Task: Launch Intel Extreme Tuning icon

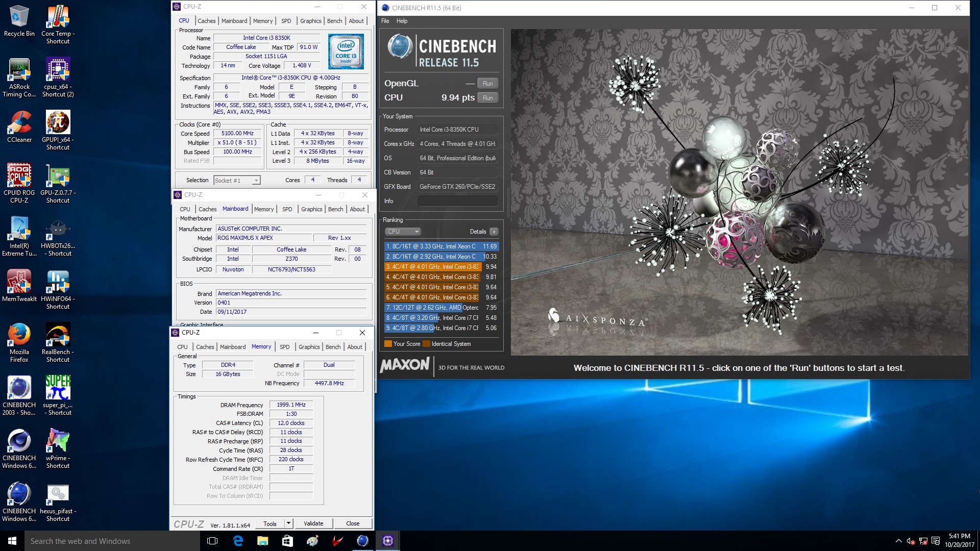Action: [x=19, y=237]
